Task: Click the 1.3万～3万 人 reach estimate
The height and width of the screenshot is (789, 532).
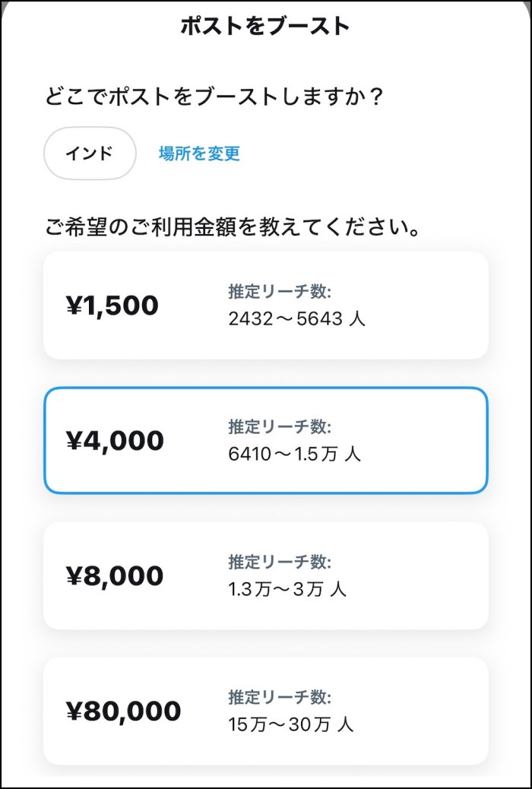Action: (x=287, y=590)
